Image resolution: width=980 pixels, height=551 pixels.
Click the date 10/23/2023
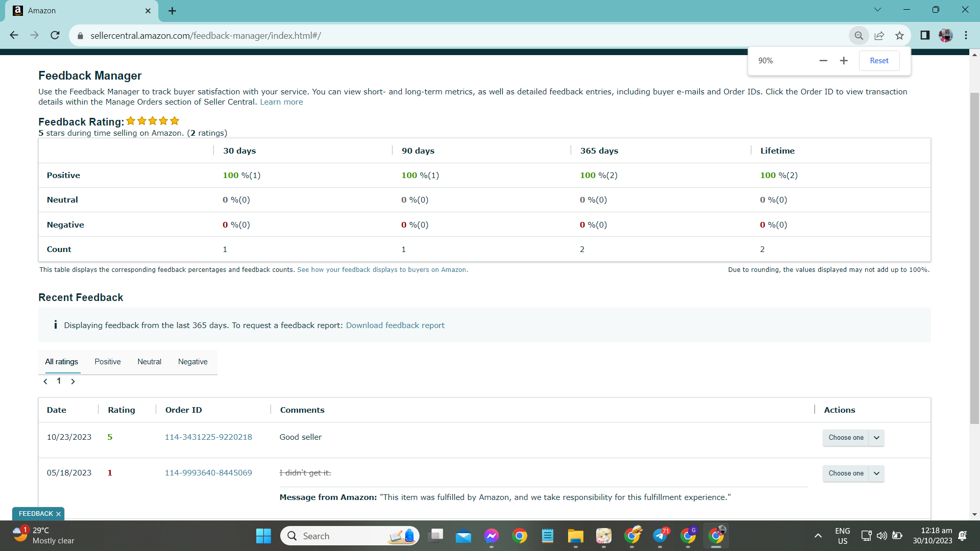[x=69, y=437]
